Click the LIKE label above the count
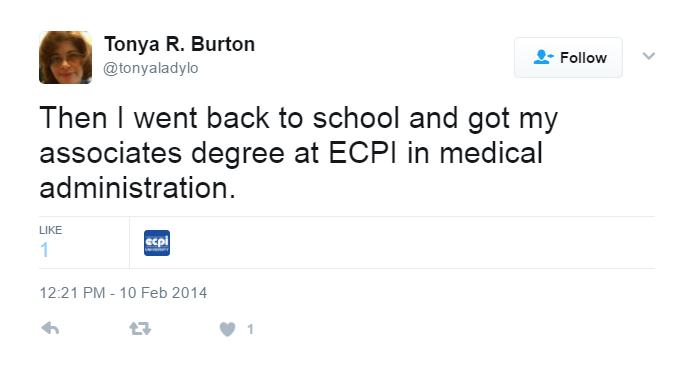The height and width of the screenshot is (370, 695). point(51,230)
